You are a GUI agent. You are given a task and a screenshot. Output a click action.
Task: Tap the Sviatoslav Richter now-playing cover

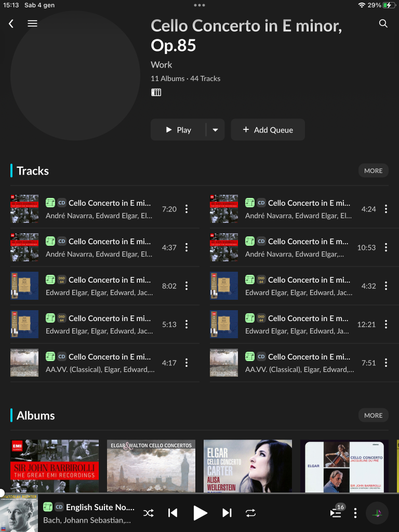click(x=19, y=513)
